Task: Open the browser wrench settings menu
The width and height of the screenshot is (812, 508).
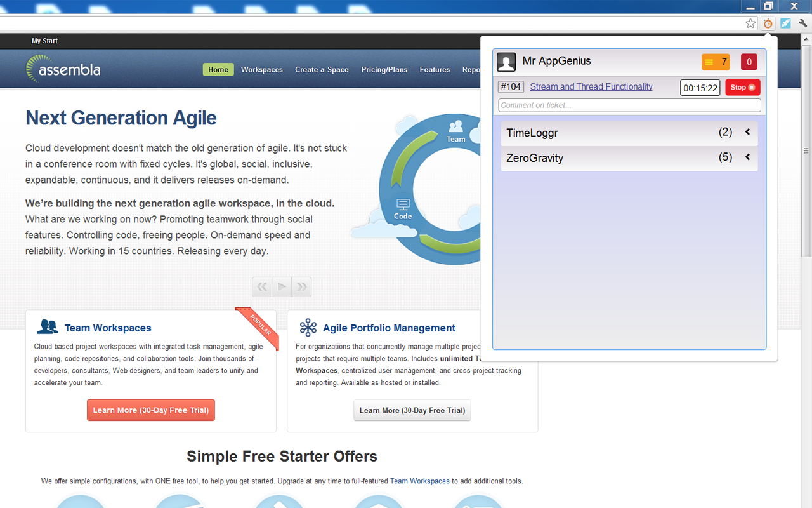Action: pos(802,23)
